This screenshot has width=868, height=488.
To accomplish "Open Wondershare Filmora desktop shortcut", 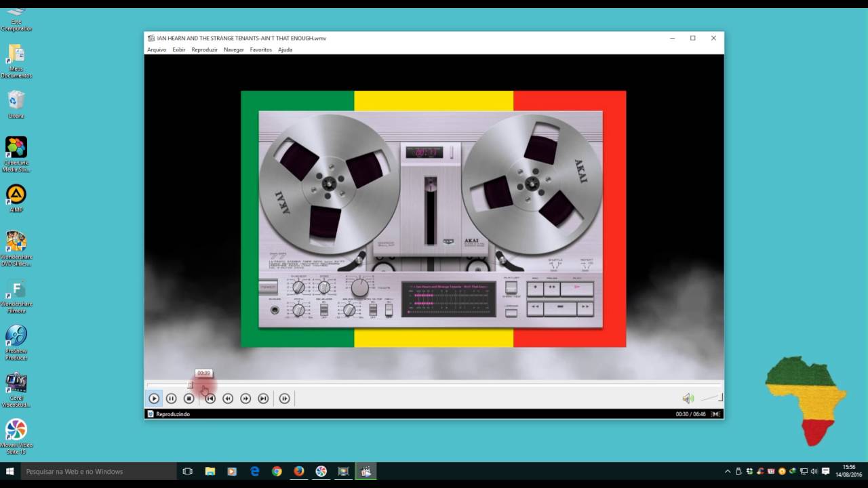I will point(16,296).
